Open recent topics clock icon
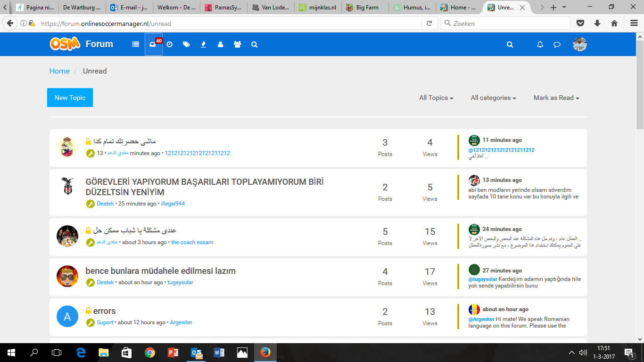Viewport: 644px width, 362px height. (170, 44)
